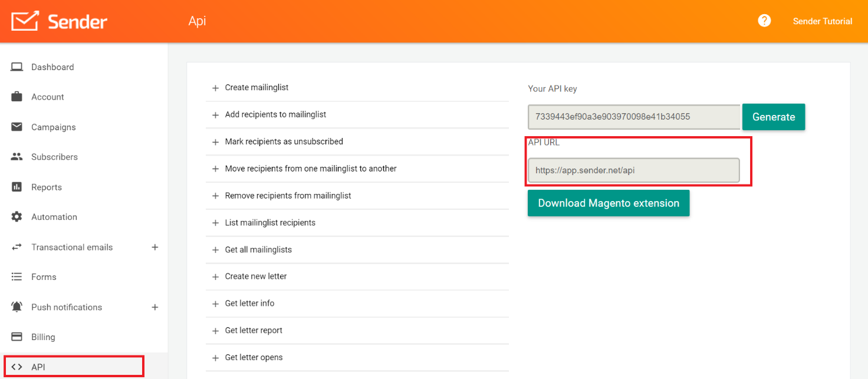Click the Push notifications bell icon

pos(17,307)
